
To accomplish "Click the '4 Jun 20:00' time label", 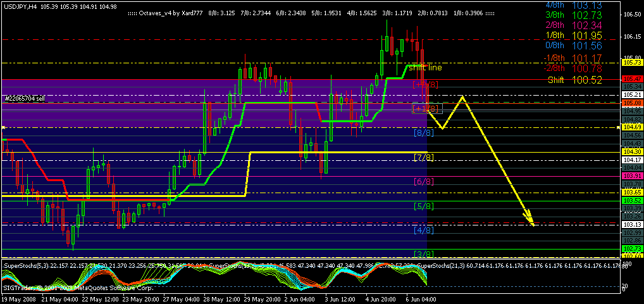I will click(381, 299).
